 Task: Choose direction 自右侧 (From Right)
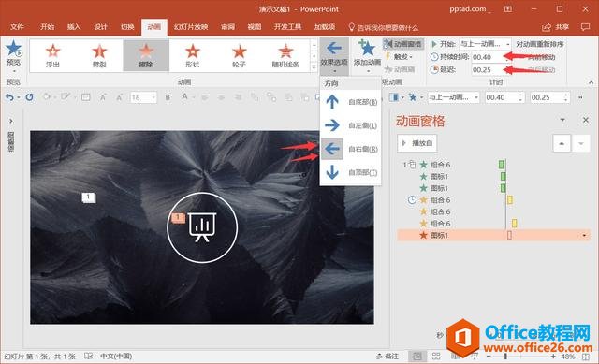pos(350,149)
